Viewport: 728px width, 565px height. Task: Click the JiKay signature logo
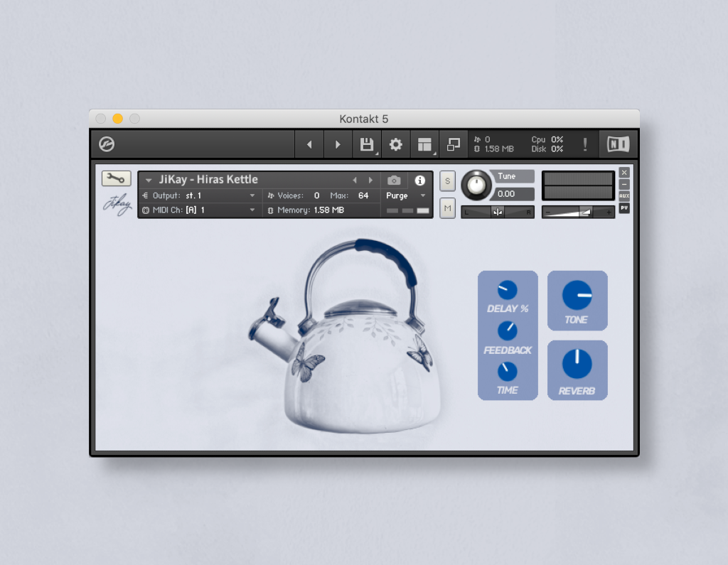[117, 204]
